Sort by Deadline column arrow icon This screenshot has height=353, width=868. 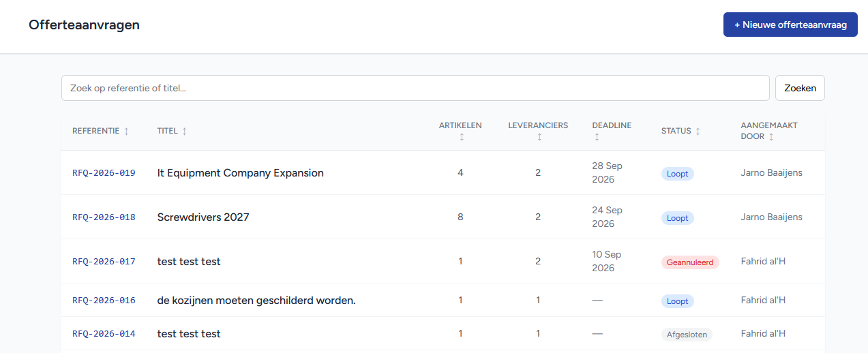pos(597,137)
